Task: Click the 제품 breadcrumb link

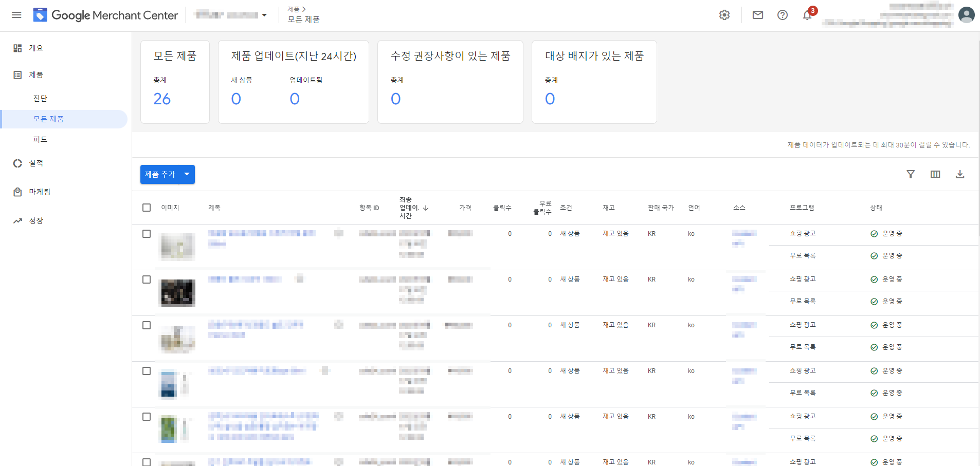Action: pyautogui.click(x=294, y=9)
